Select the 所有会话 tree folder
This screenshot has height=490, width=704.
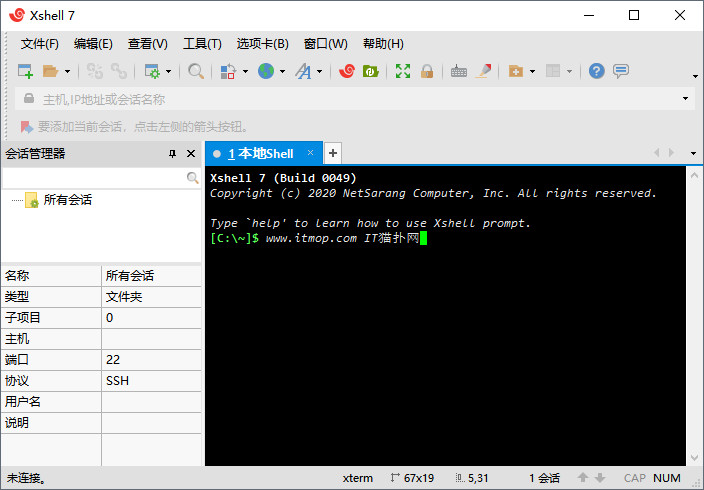[59, 200]
